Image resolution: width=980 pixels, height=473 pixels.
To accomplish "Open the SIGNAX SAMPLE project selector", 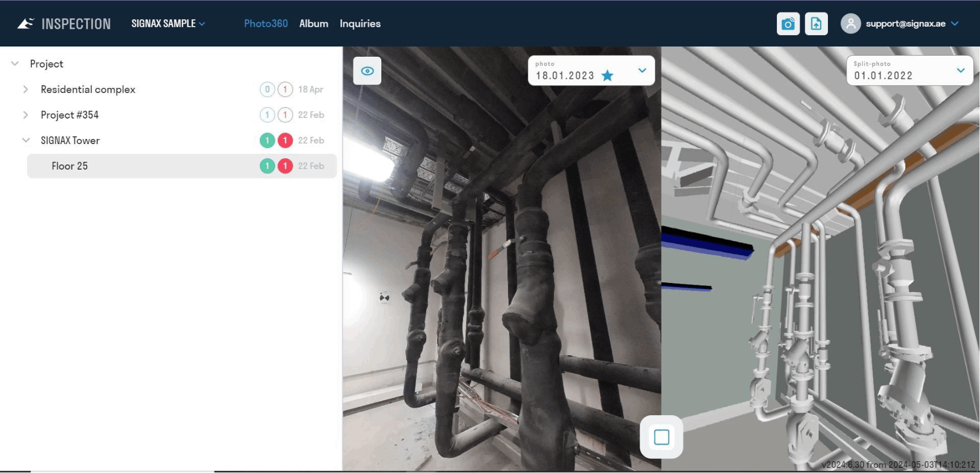I will pyautogui.click(x=168, y=23).
